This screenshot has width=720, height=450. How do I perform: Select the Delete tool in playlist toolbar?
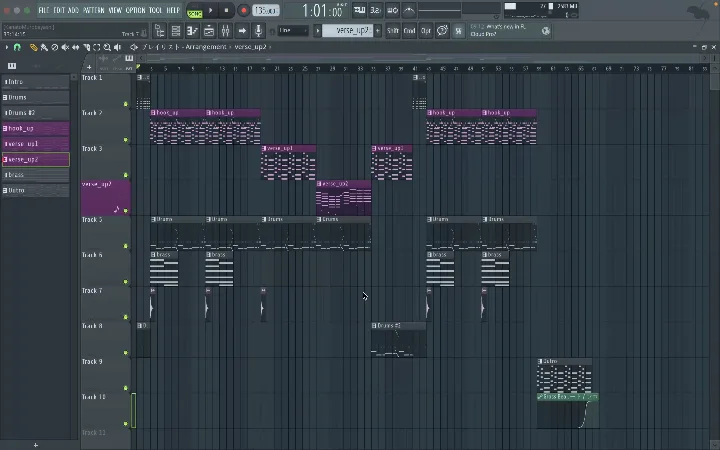[x=55, y=47]
